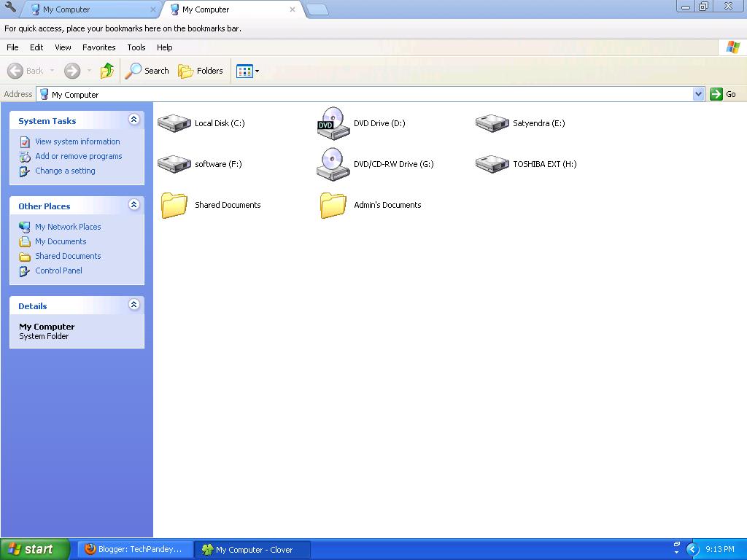747x560 pixels.
Task: Select the DVD/CD-RW Drive (G:) icon
Action: (333, 164)
